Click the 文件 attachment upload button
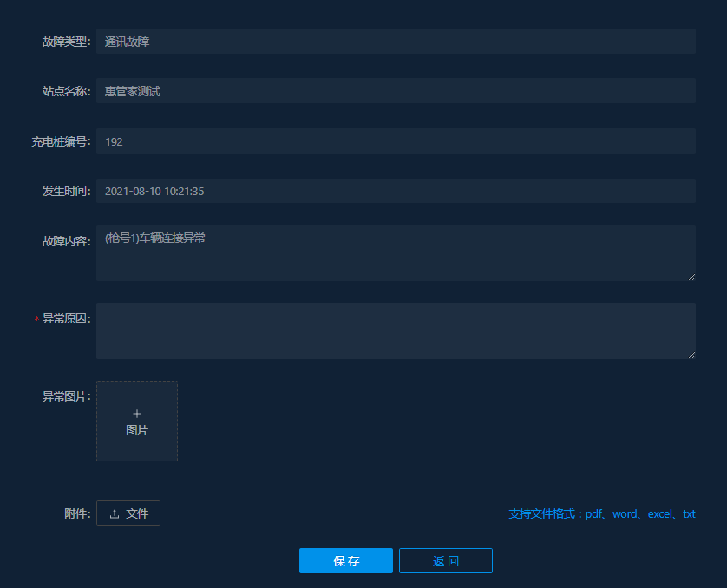 (128, 513)
